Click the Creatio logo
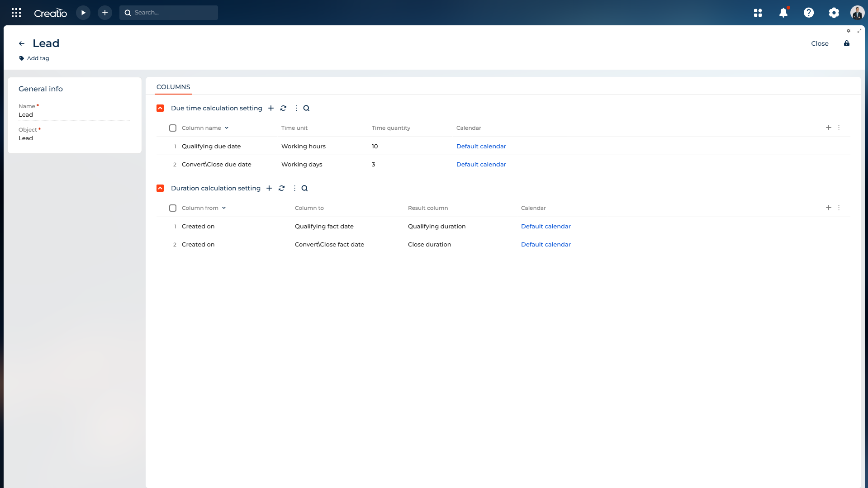 51,13
